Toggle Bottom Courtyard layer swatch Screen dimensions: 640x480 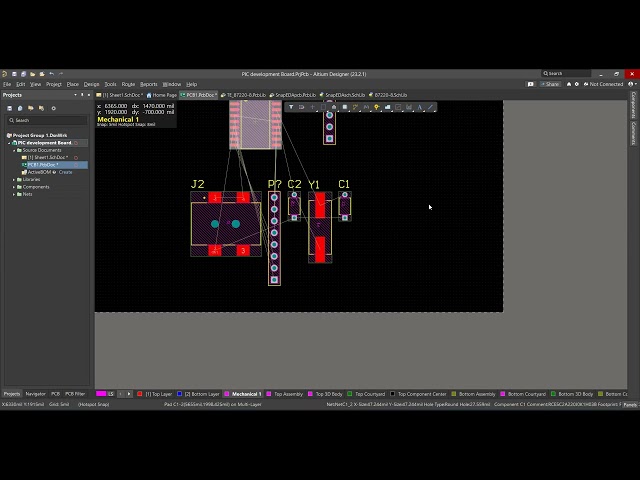pos(502,394)
